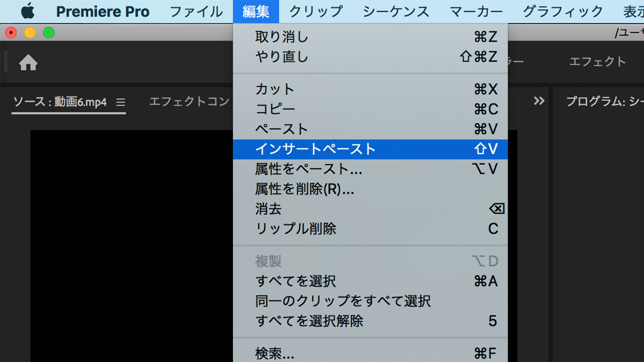Select やり直し to redo

click(x=281, y=56)
